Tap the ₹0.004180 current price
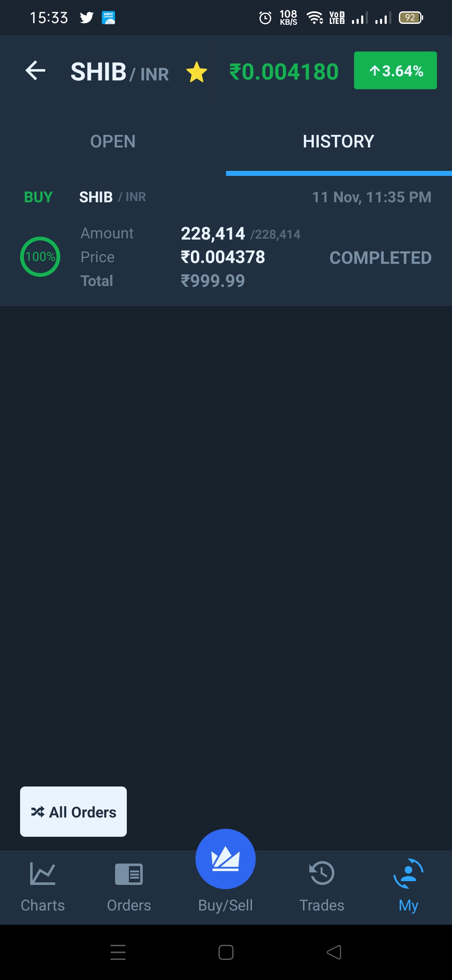Viewport: 452px width, 980px height. (x=284, y=72)
